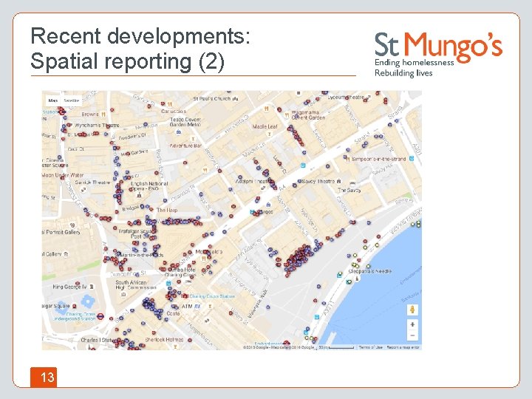The height and width of the screenshot is (399, 532).
Task: Click the Carluccio's label
Action: (174, 111)
